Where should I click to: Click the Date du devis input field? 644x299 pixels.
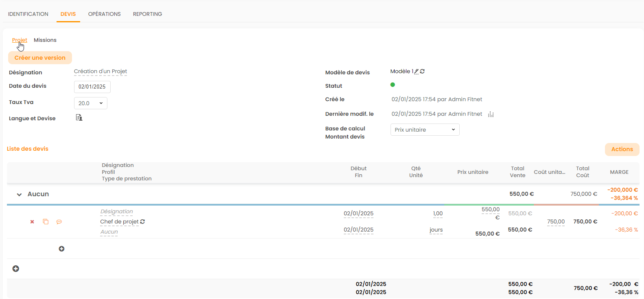click(x=92, y=87)
